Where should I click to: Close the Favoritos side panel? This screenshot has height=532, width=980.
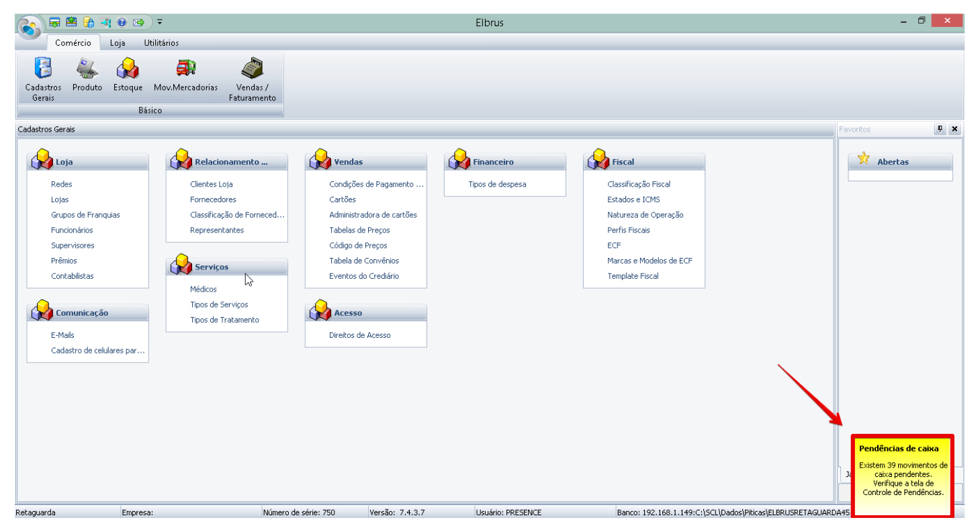click(x=954, y=129)
